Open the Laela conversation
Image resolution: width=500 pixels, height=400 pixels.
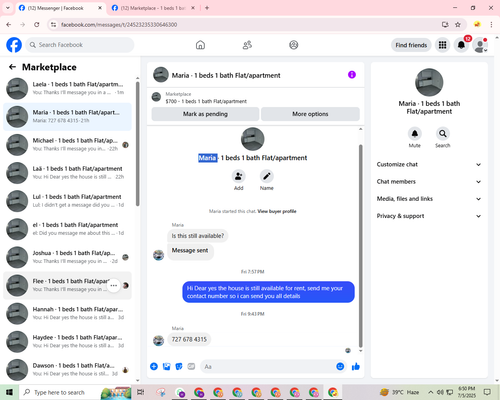(68, 88)
